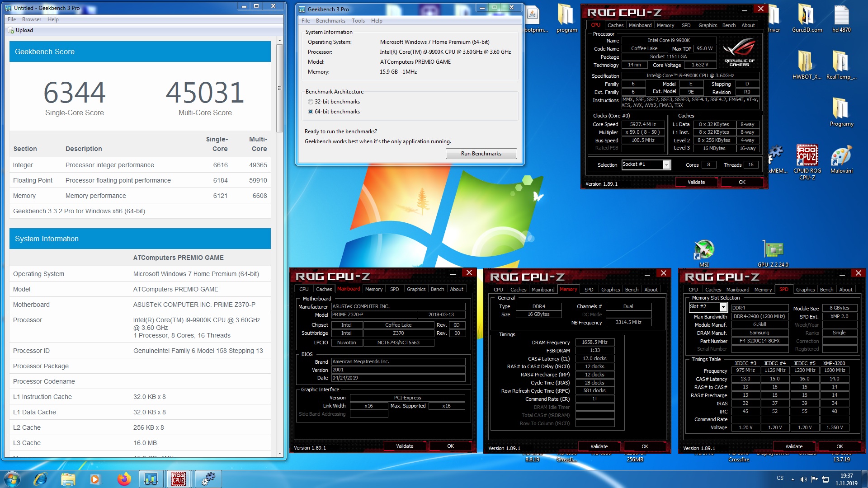Click NB Frequency 3314.5 MHz value

click(628, 323)
